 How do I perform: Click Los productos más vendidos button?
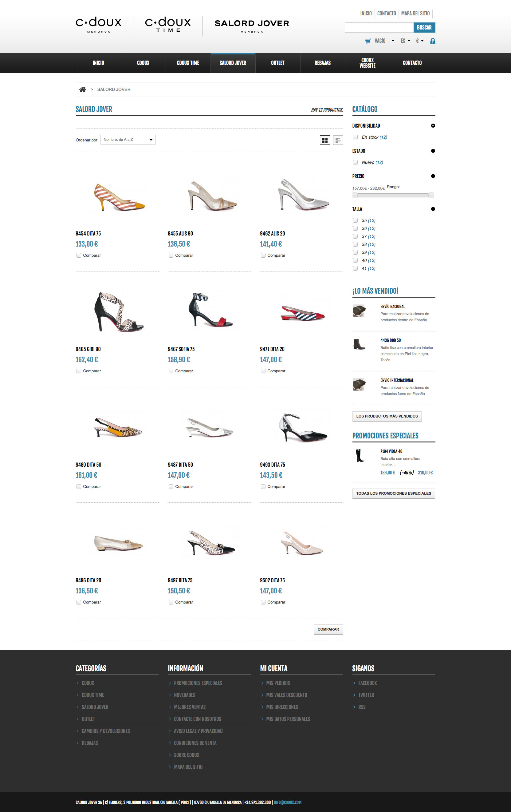point(387,416)
